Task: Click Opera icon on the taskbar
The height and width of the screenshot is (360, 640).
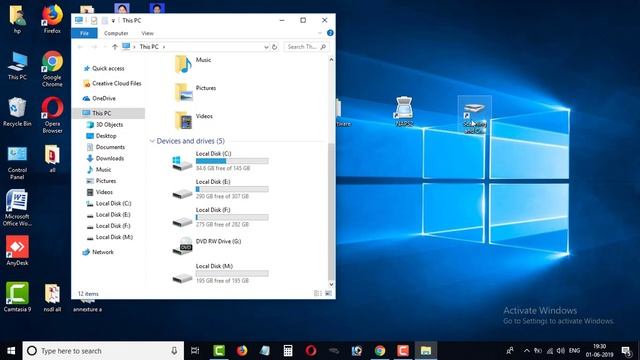Action: coord(311,351)
